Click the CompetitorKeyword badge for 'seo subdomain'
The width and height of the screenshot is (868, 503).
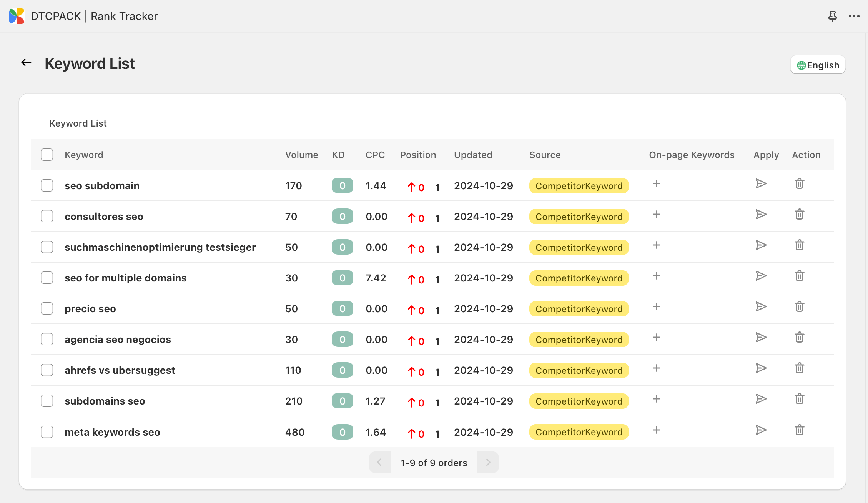pos(579,186)
